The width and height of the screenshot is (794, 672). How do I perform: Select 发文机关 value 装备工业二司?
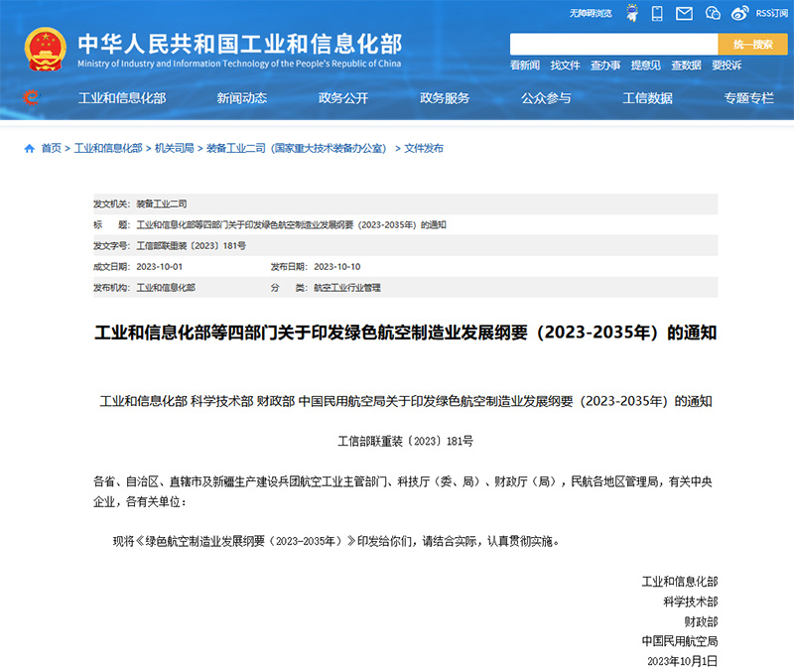point(162,204)
